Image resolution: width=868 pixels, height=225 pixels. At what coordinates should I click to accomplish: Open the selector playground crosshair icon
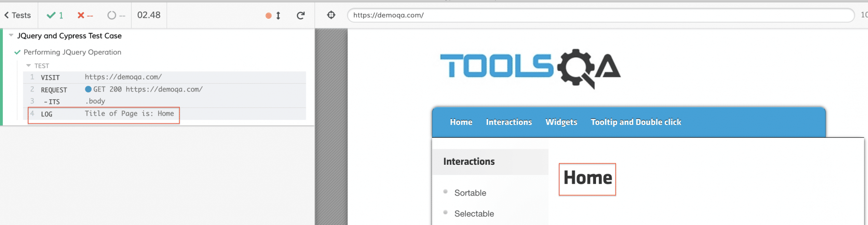click(331, 15)
